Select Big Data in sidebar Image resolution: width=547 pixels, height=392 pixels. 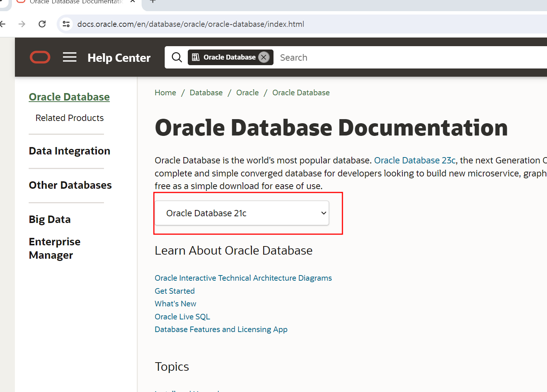tap(50, 219)
